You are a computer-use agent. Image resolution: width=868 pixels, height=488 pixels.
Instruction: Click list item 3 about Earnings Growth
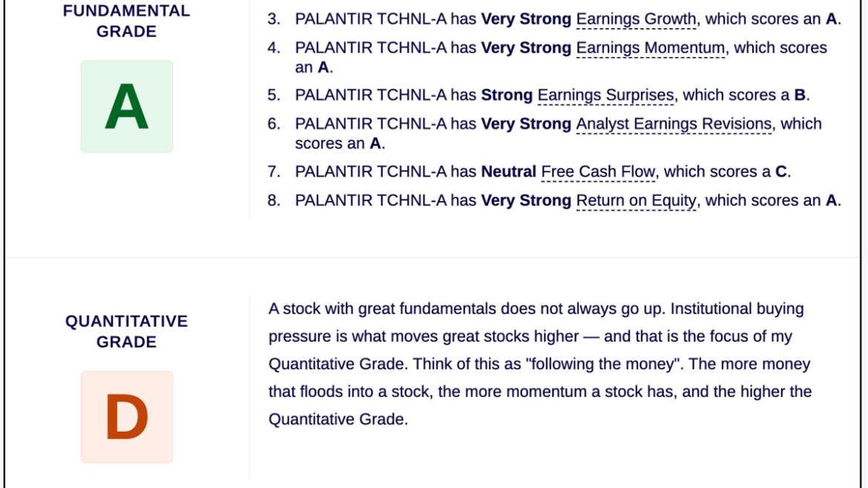[554, 19]
